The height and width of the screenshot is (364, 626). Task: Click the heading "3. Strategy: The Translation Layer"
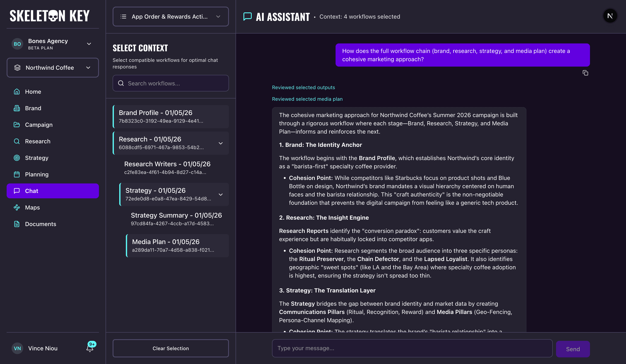click(327, 290)
